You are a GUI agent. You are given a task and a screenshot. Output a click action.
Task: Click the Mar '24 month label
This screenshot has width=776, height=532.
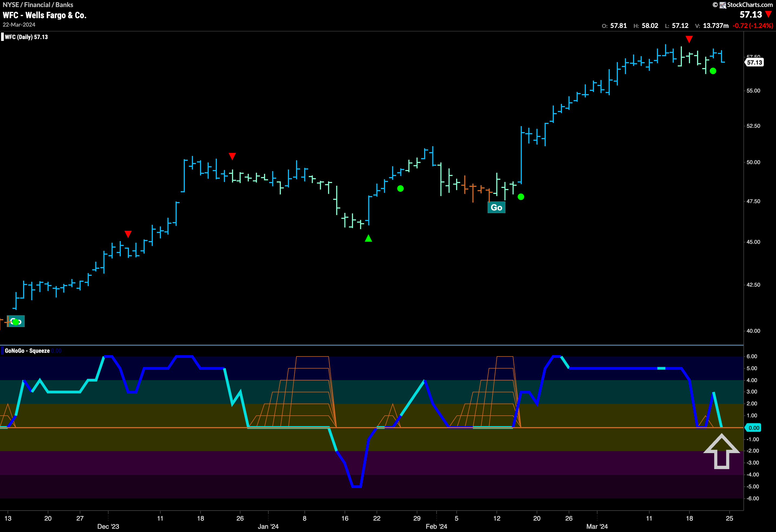pyautogui.click(x=597, y=526)
